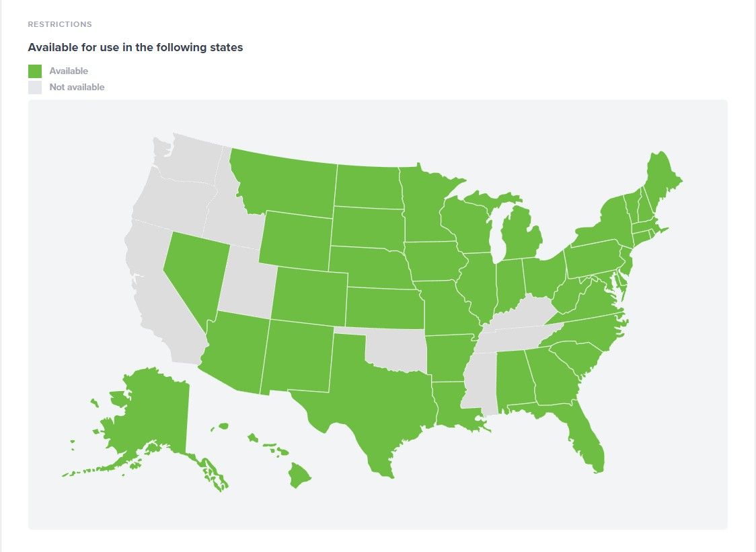Select New Mexico on the map
The width and height of the screenshot is (756, 552).
pos(297,355)
